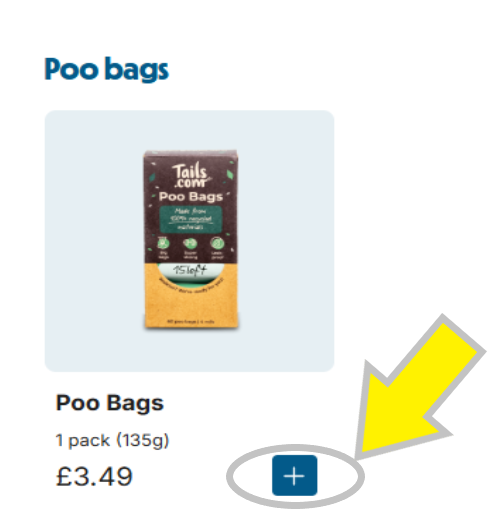Add Poo Bags with the plus button
This screenshot has width=492, height=520.
point(294,475)
